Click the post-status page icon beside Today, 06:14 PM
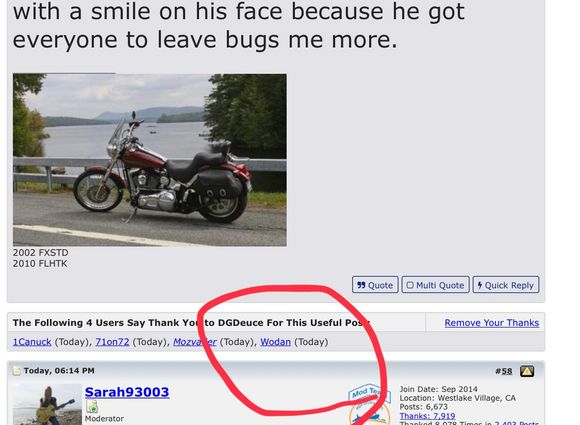This screenshot has height=425, width=580. [17, 371]
